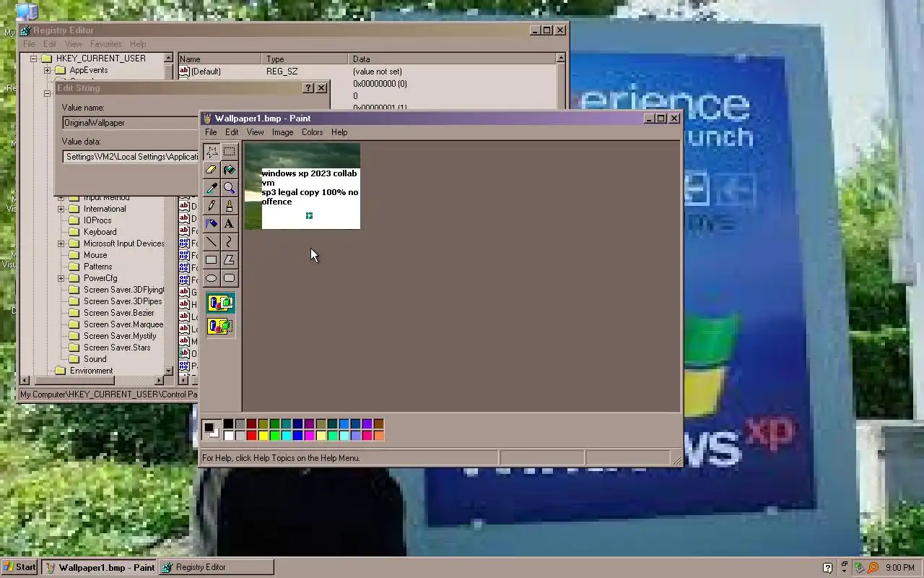This screenshot has width=924, height=578.
Task: Select the Airbrush spray can tool
Action: [212, 224]
